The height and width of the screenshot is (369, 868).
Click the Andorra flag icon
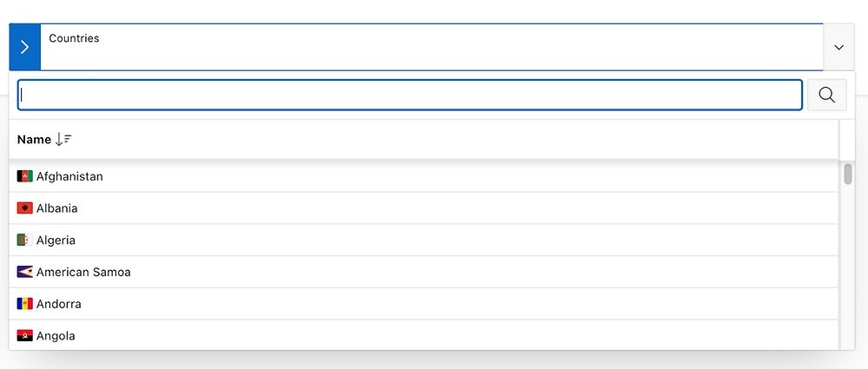pos(25,304)
